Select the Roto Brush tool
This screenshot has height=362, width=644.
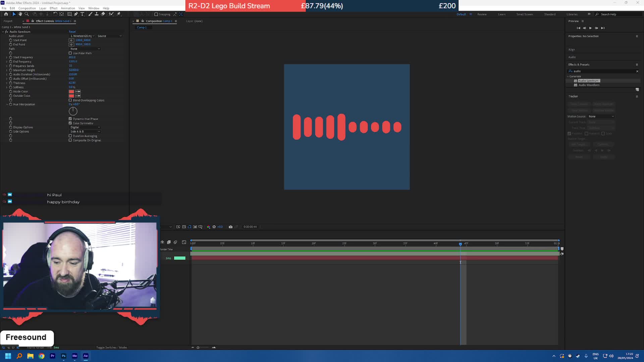tap(111, 14)
